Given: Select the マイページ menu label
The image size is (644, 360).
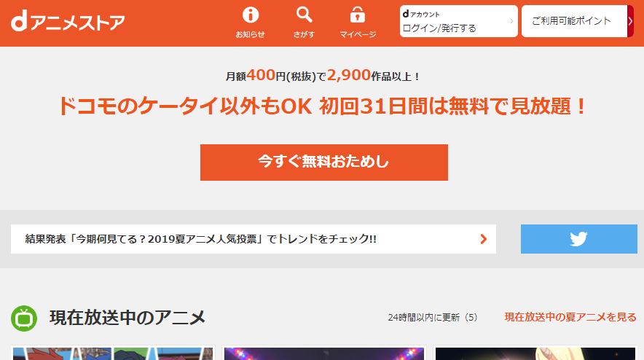Looking at the screenshot, I should point(358,34).
